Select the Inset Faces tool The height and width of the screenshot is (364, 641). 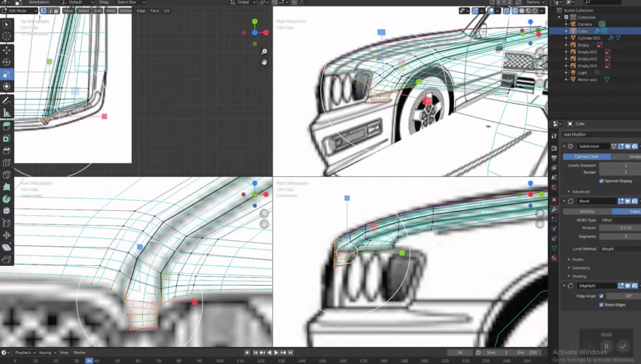point(6,138)
